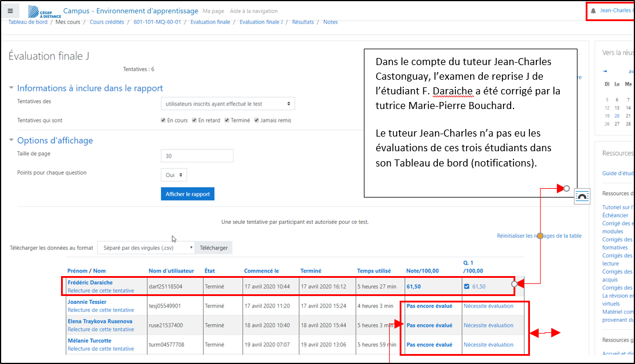The width and height of the screenshot is (635, 364).
Task: Click Nécessite évaluation for Joannie Tessier
Action: click(488, 306)
